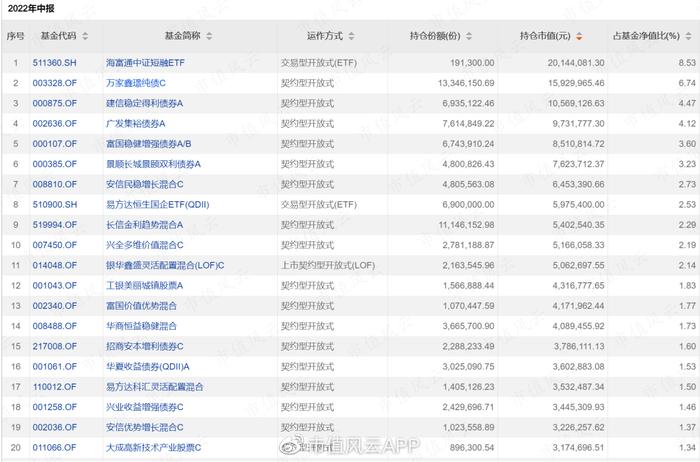
Task: Open fund 华商恒益稳健混合
Action: [141, 326]
